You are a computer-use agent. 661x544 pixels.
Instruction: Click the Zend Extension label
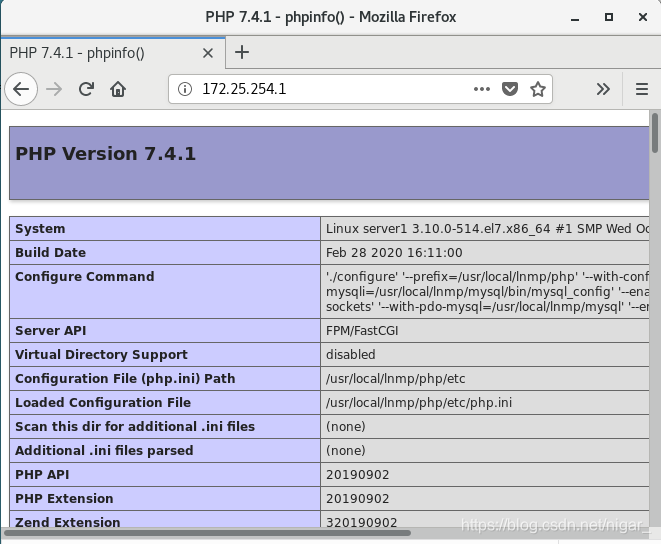tap(68, 522)
